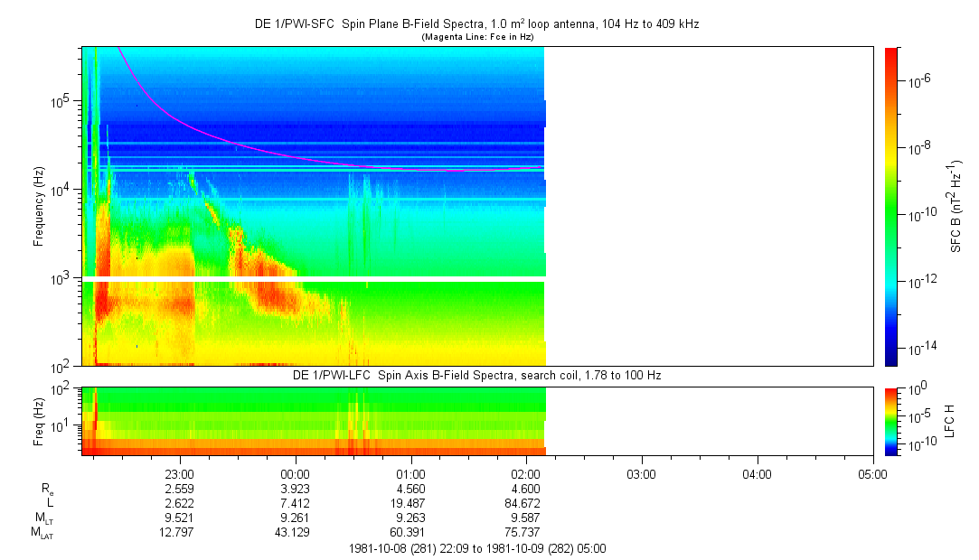Click the Magenta Line legend note
Screen dimensions: 979x560
(x=477, y=37)
